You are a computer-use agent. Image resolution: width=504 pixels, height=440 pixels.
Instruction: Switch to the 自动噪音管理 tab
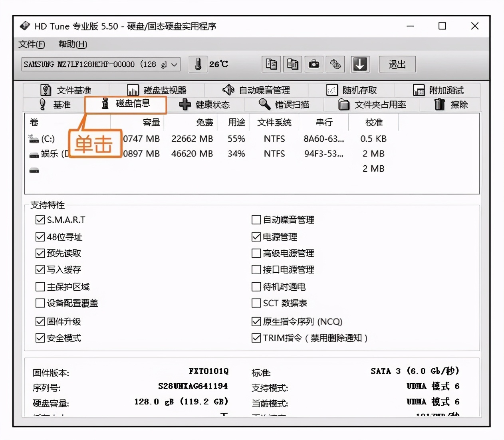point(256,90)
